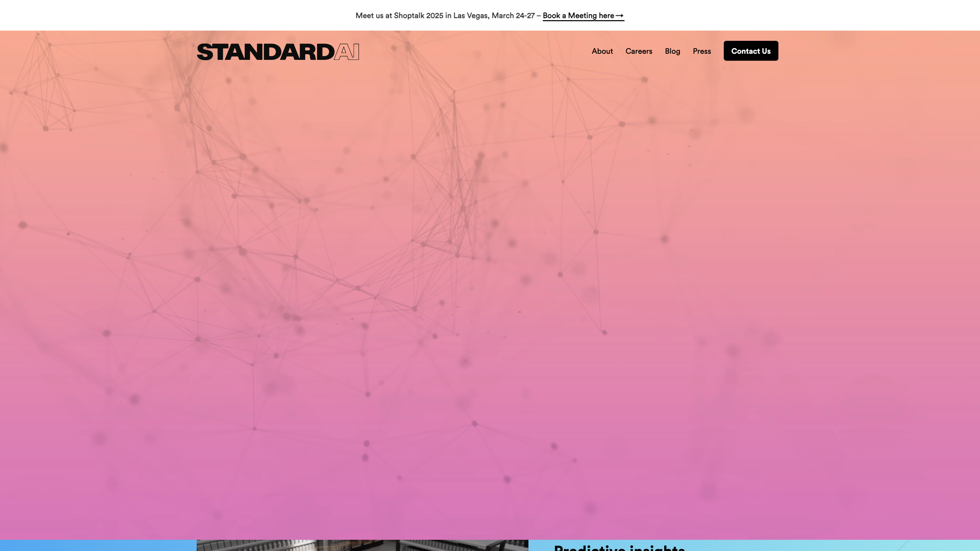This screenshot has height=551, width=980.
Task: Click the blue panel left of the store photo
Action: [98, 545]
